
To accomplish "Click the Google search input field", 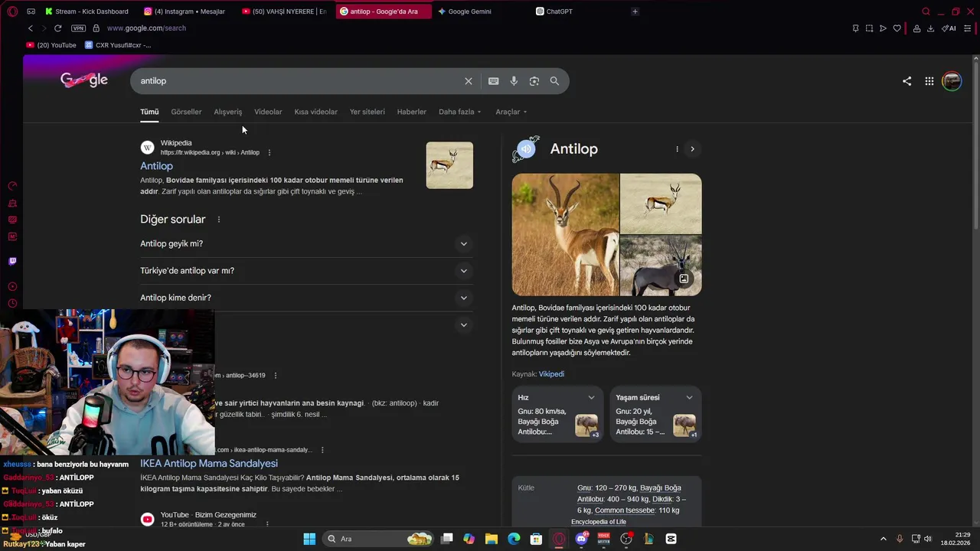I will pyautogui.click(x=299, y=81).
